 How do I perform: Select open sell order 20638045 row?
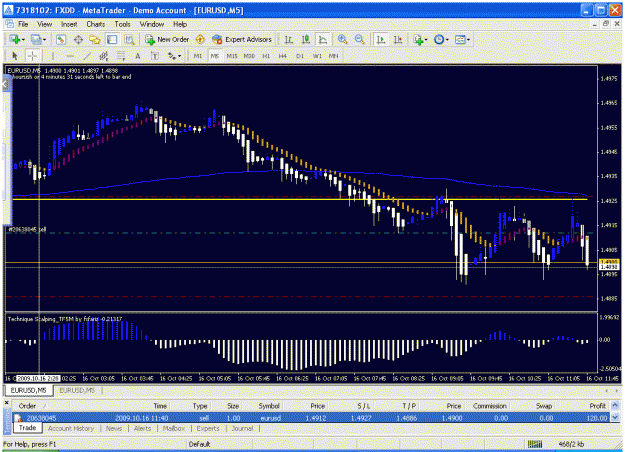click(311, 418)
